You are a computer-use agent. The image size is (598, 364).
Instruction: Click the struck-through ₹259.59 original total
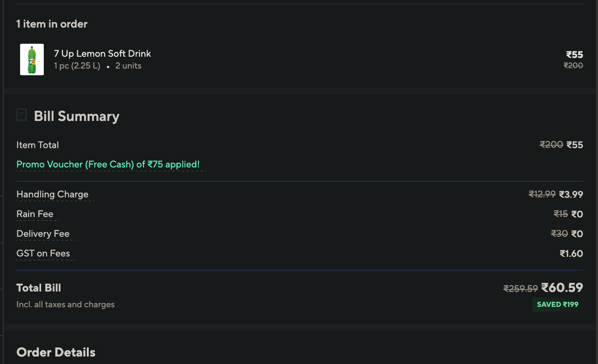(x=520, y=289)
